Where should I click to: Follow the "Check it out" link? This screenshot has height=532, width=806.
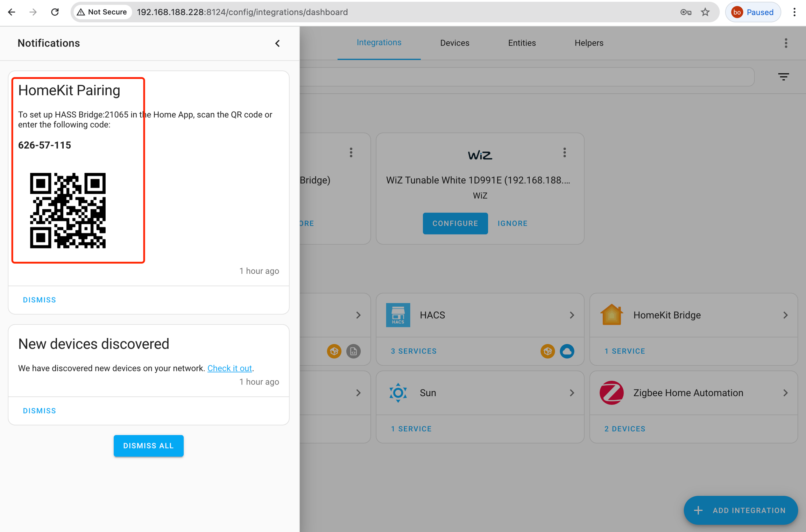point(229,368)
